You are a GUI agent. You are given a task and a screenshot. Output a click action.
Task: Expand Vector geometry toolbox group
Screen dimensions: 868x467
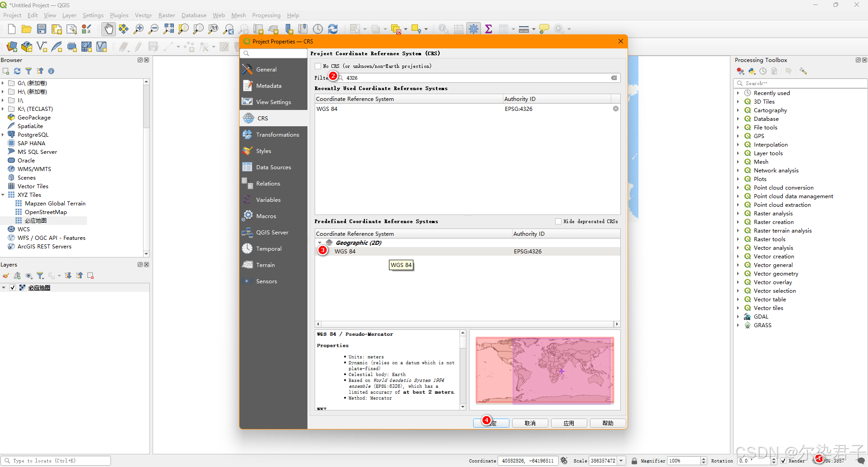[738, 274]
